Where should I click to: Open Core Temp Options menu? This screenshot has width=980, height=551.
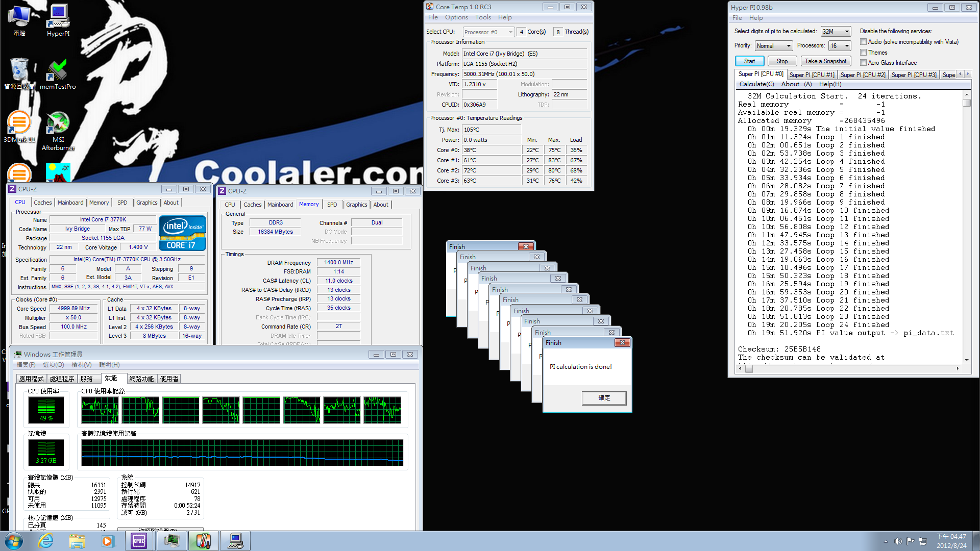click(456, 17)
